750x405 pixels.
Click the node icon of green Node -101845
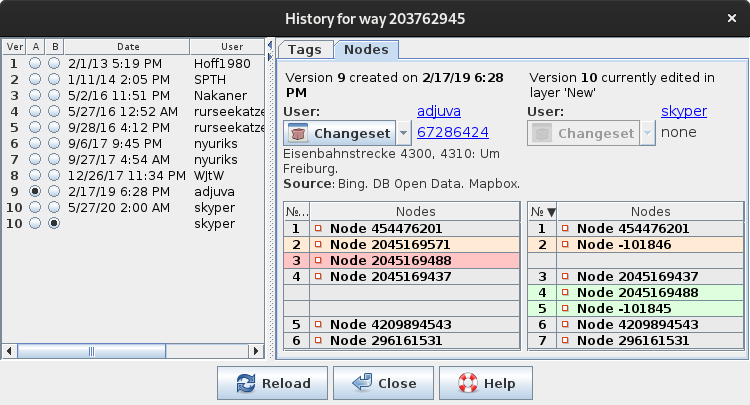click(565, 308)
